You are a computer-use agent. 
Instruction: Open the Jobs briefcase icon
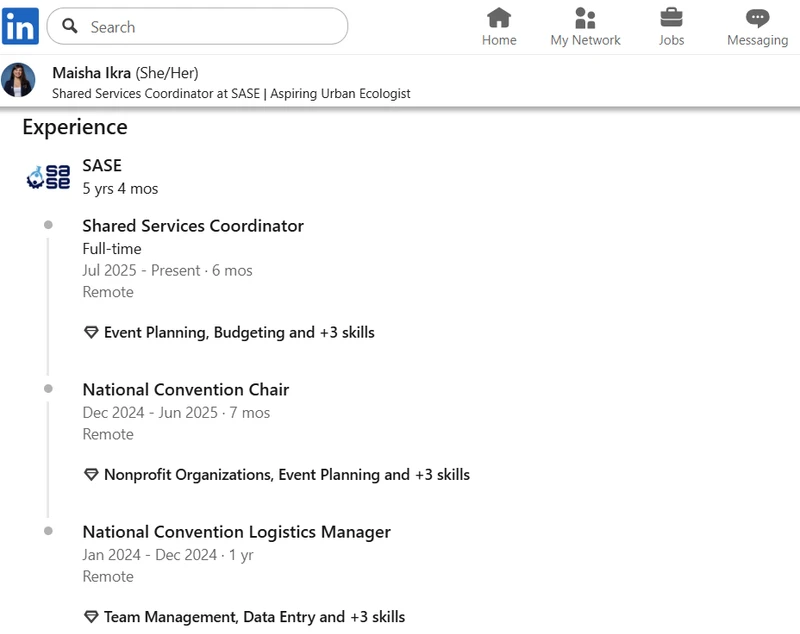[x=671, y=18]
